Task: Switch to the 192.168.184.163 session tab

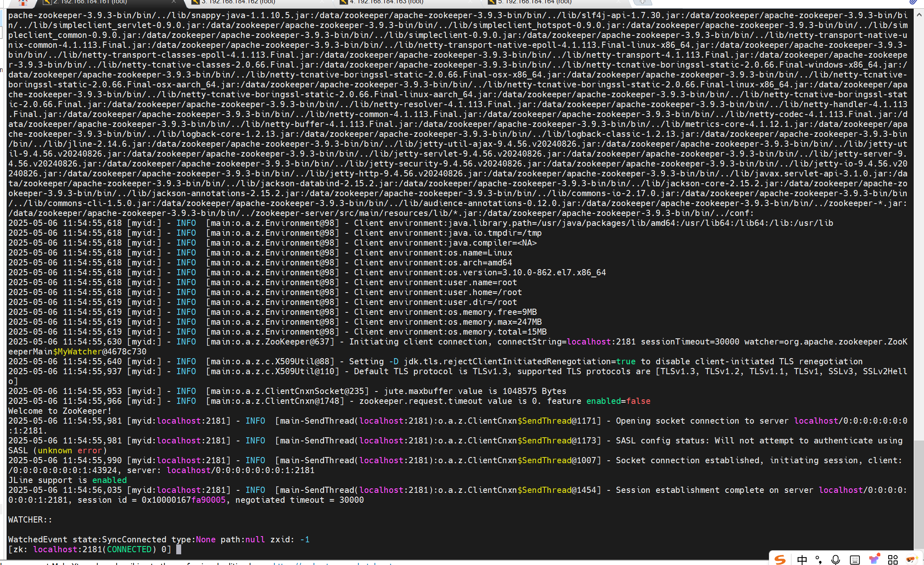Action: coord(386,2)
